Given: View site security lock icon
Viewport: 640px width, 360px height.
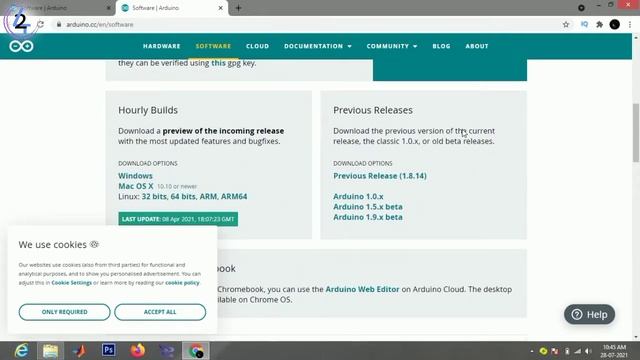Looking at the screenshot, I should pos(59,24).
